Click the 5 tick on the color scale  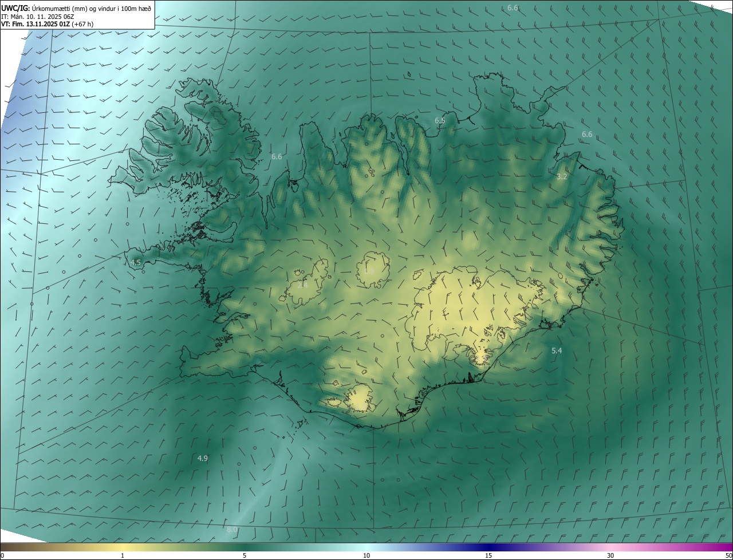tap(245, 555)
